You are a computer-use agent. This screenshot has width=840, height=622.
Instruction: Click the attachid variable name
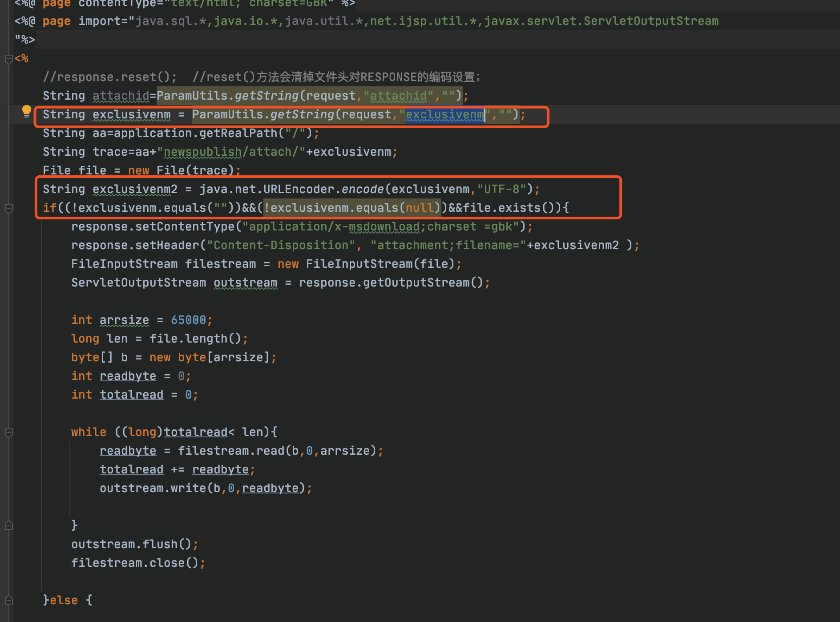coord(121,95)
